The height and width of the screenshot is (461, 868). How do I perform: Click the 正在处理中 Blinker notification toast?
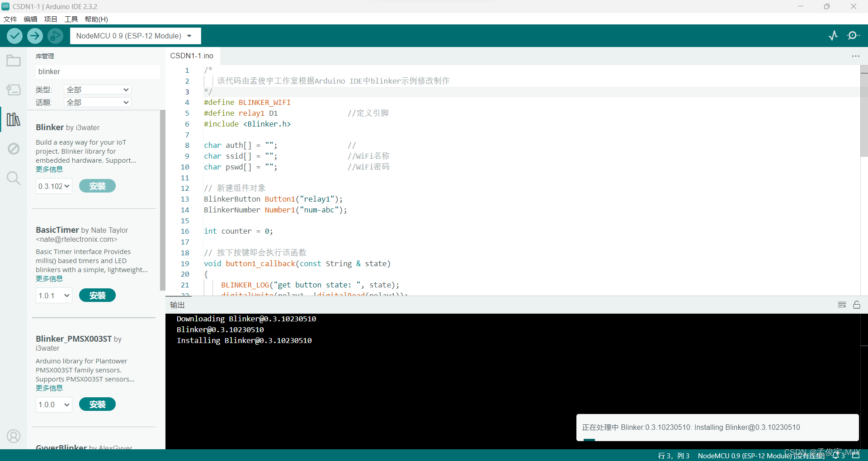click(x=717, y=427)
